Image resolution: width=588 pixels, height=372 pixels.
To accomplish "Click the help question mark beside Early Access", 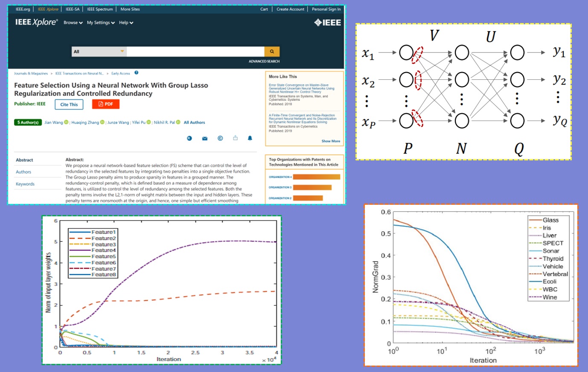I will (137, 73).
